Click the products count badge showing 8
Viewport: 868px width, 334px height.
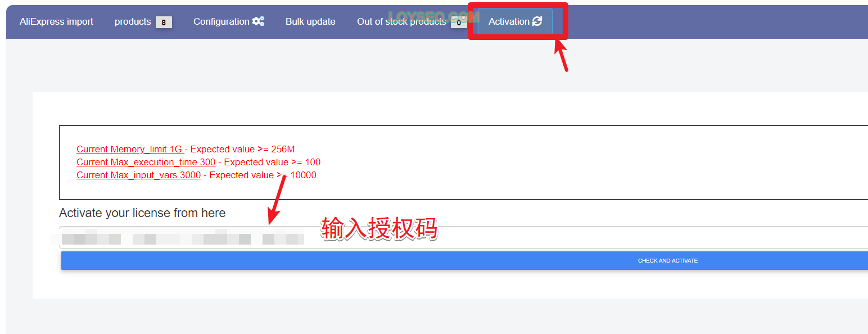164,22
